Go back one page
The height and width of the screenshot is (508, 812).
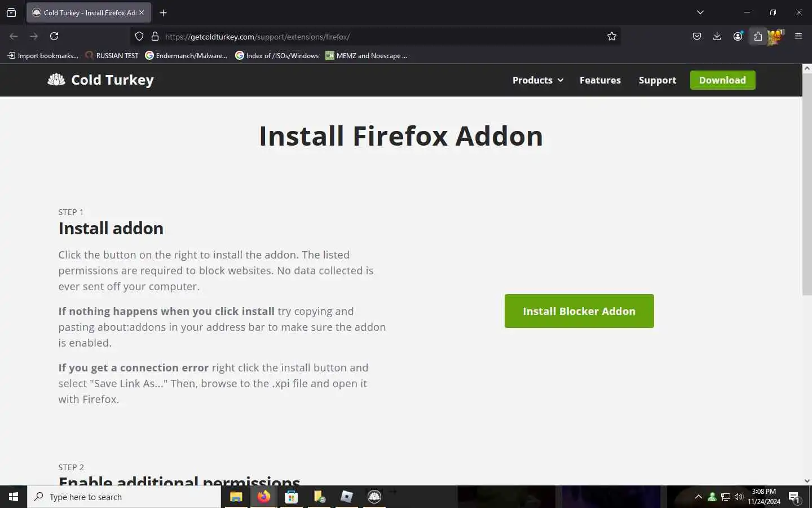[14, 36]
